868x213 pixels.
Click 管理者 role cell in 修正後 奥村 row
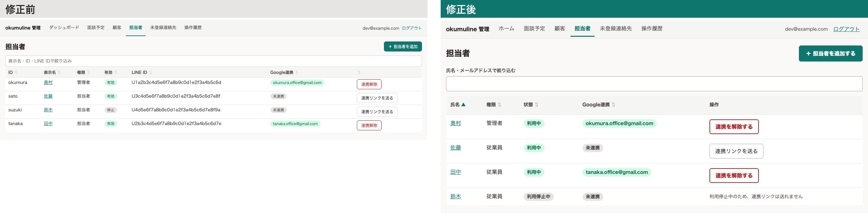pos(494,123)
